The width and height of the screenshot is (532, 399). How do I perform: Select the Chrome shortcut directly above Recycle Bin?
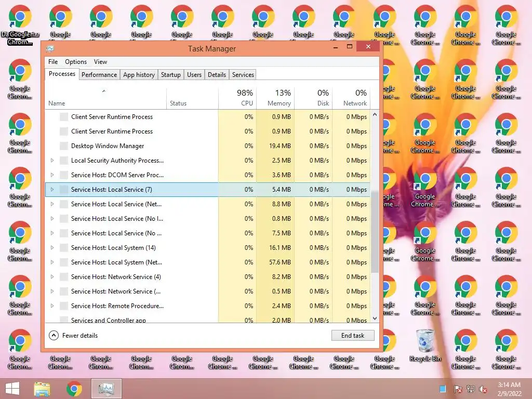[425, 296]
